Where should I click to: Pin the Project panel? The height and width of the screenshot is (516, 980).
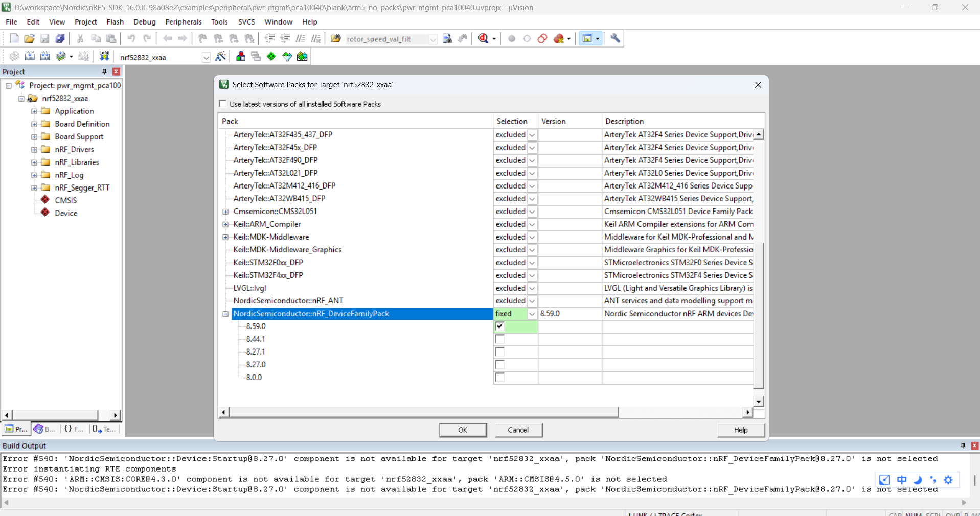(x=104, y=72)
